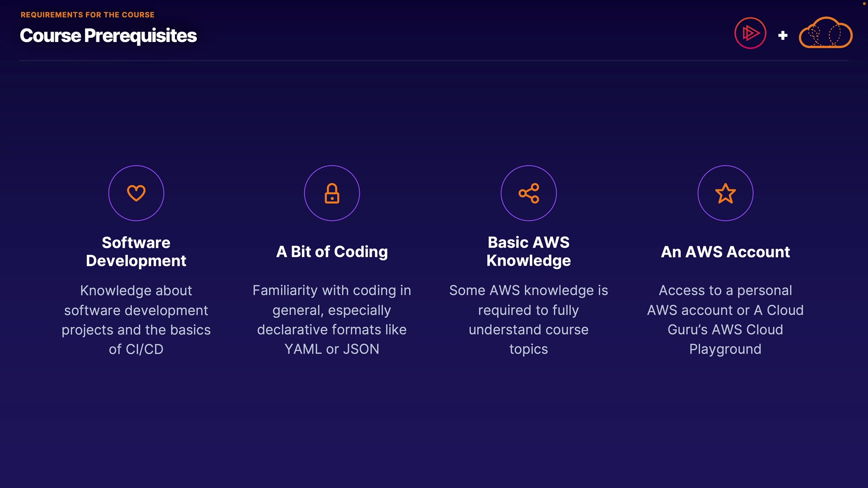Click the "YAML or JSON" text
The width and height of the screenshot is (868, 488).
tap(332, 349)
